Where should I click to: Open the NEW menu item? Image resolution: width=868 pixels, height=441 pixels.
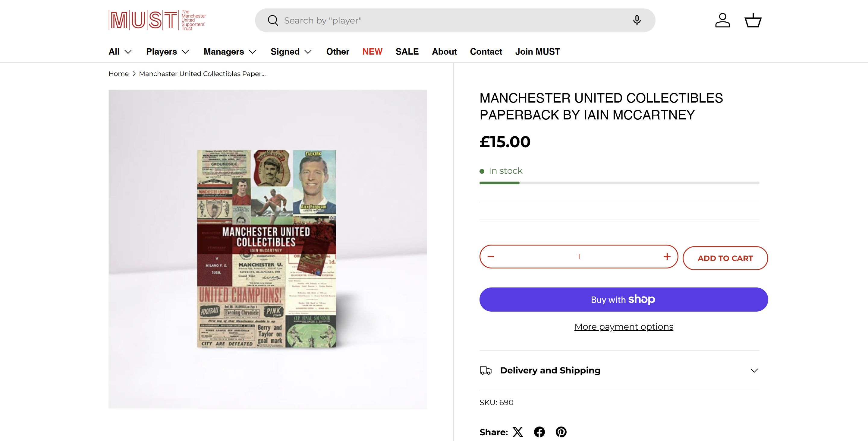click(x=372, y=52)
